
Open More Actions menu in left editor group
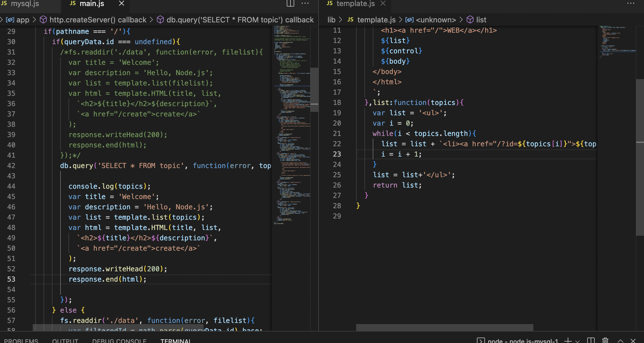[x=305, y=3]
